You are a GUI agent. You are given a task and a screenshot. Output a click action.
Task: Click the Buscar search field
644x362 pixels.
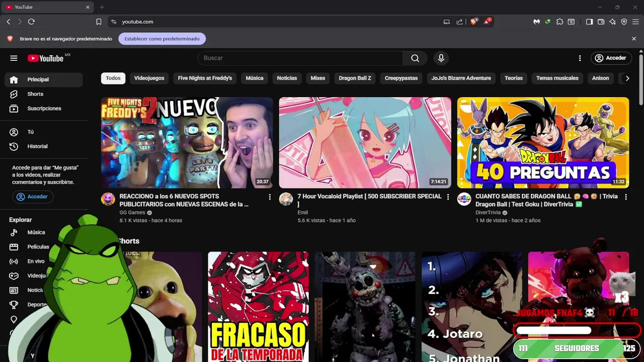pos(300,58)
